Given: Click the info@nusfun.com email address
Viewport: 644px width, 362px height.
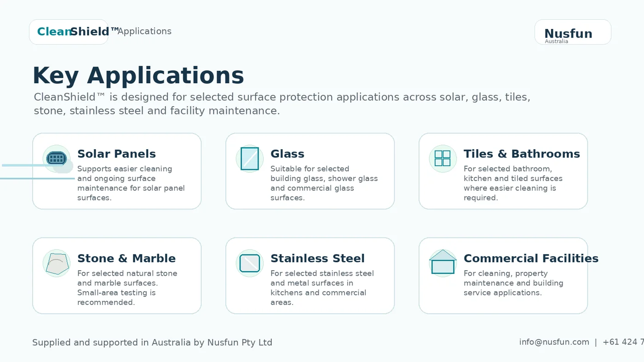Looking at the screenshot, I should [x=554, y=342].
